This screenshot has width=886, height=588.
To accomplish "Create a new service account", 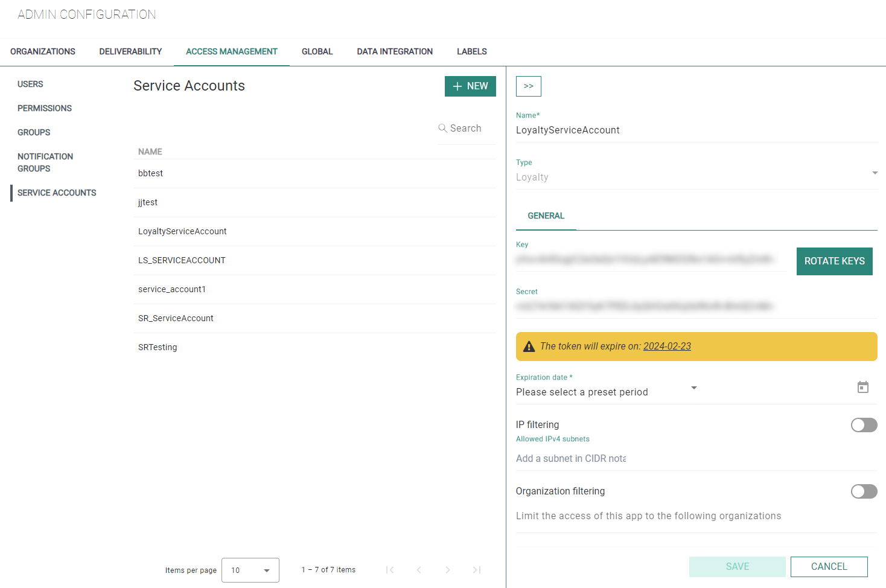I will pyautogui.click(x=470, y=86).
